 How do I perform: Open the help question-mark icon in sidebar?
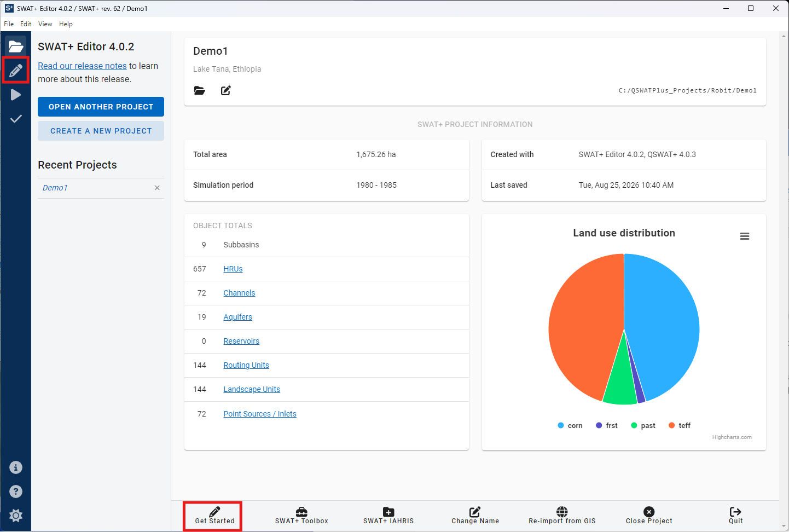[16, 491]
